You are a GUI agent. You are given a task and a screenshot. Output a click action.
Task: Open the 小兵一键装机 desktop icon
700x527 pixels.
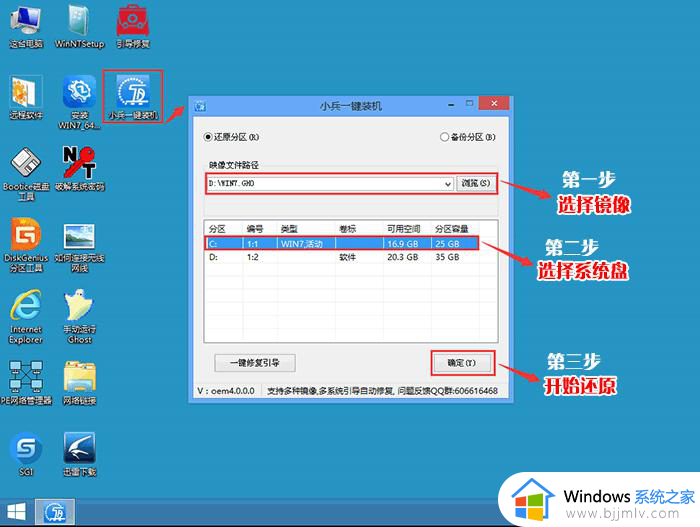pos(133,97)
